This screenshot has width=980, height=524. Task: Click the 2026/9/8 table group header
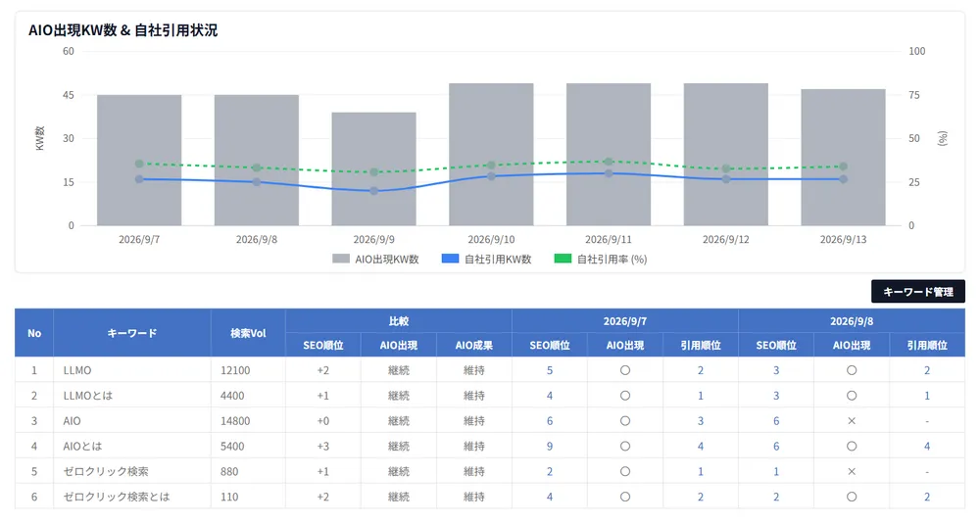coord(852,321)
